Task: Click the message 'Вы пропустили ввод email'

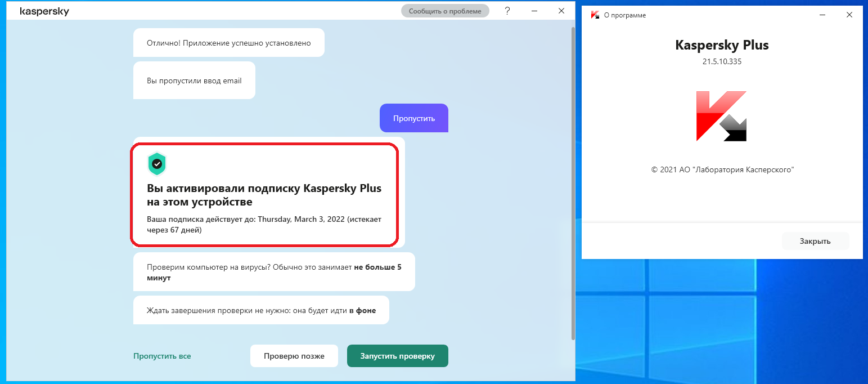Action: point(194,81)
